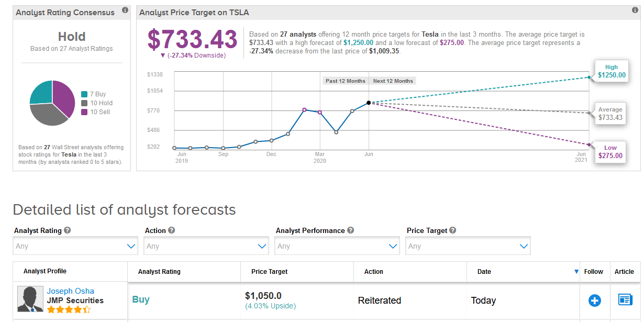Click the help icon next to Price Target filter

coord(453,230)
